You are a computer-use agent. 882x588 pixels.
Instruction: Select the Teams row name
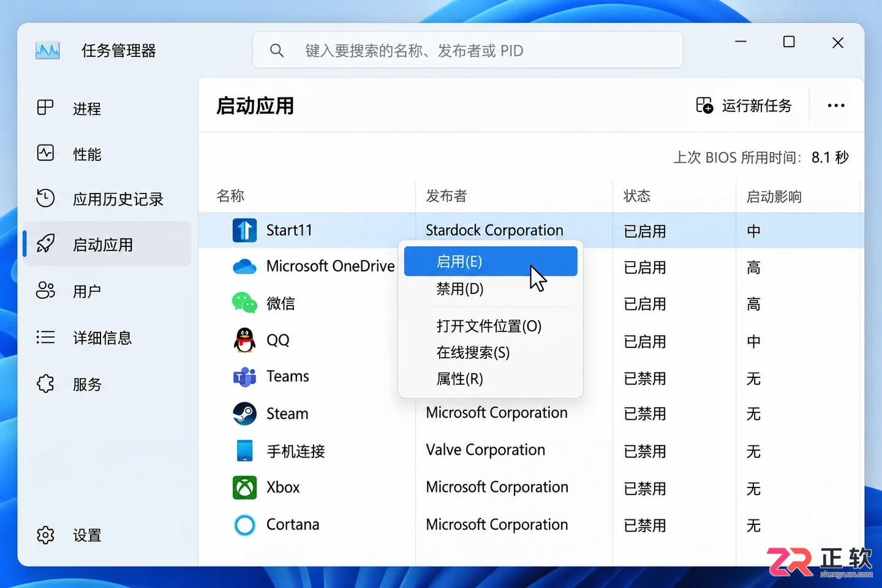(x=287, y=377)
